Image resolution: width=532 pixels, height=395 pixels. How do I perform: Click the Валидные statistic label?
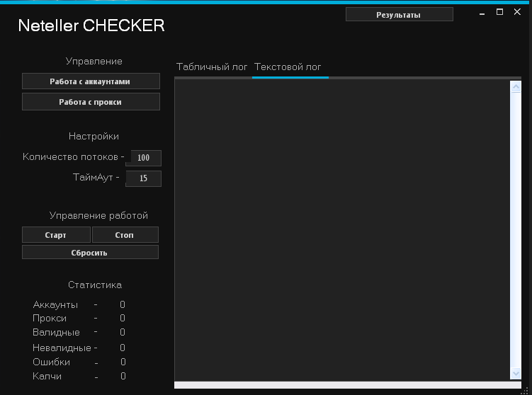(x=56, y=332)
